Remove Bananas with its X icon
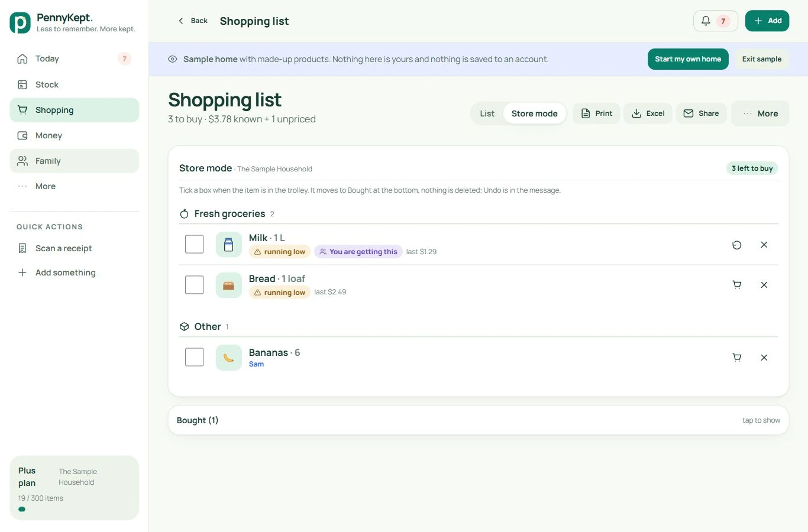 tap(764, 358)
